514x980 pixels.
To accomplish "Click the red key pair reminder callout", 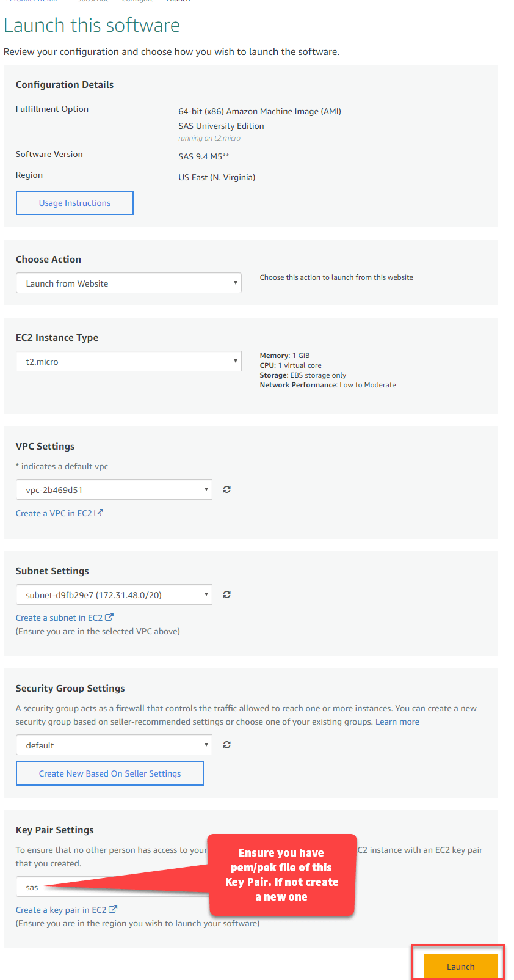I will (x=281, y=875).
